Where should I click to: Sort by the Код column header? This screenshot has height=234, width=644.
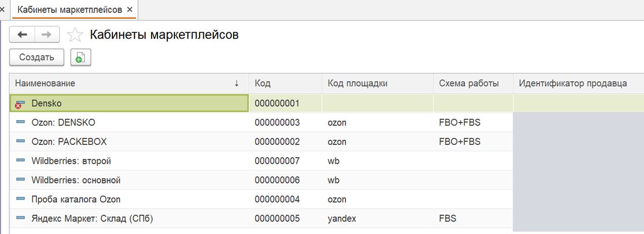tap(286, 83)
